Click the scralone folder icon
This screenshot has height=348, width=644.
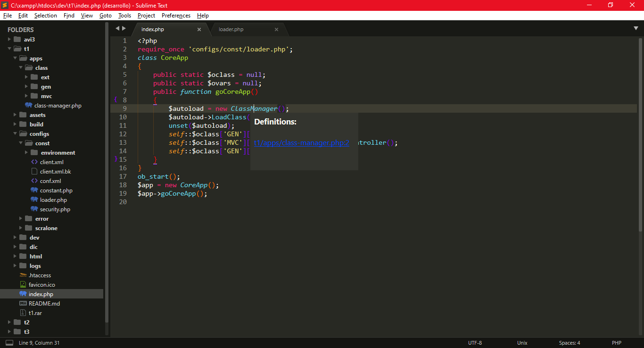(x=29, y=228)
